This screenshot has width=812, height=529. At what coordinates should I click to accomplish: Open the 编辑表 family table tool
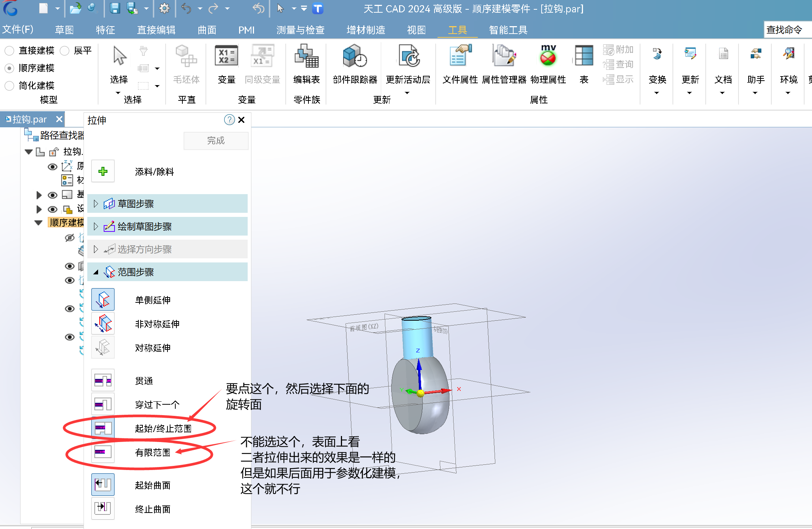click(307, 56)
